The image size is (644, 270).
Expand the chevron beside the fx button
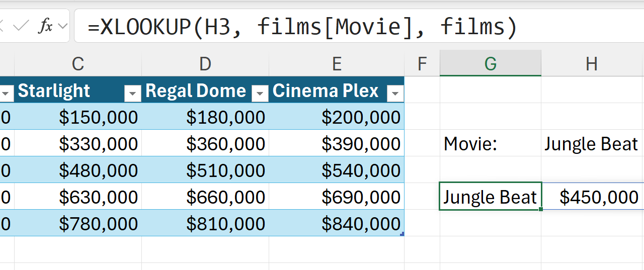click(x=63, y=26)
